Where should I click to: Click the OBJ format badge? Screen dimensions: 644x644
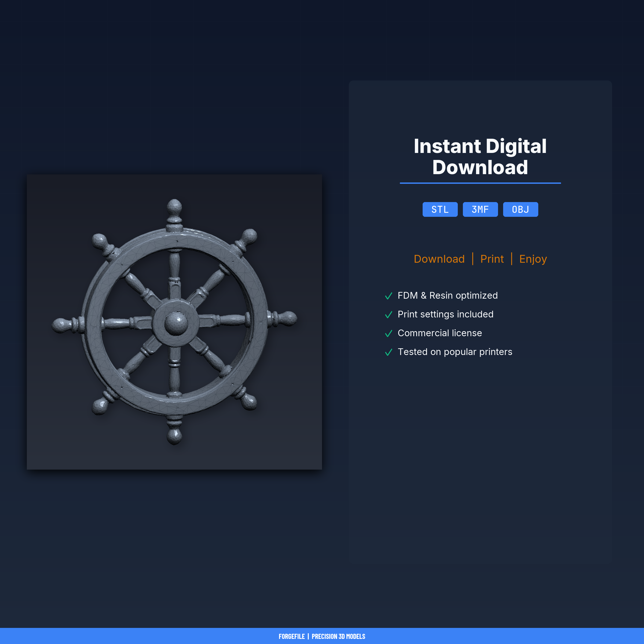(520, 209)
